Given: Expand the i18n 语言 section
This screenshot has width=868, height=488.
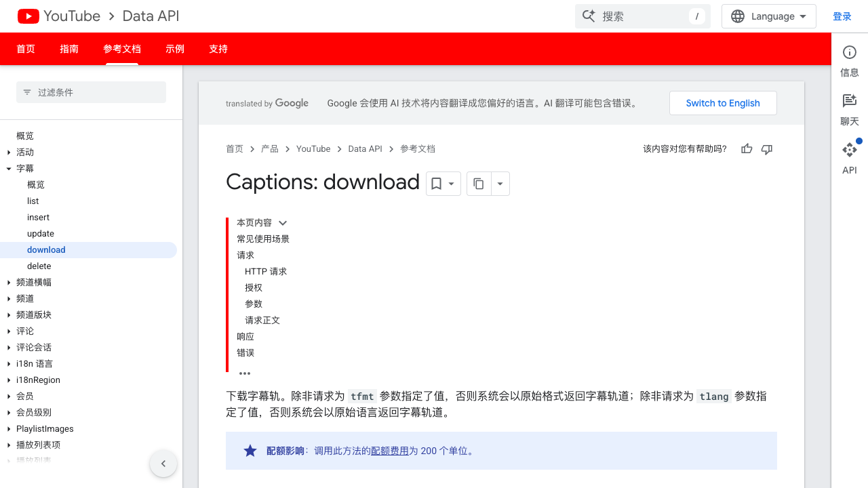Looking at the screenshot, I should 9,364.
